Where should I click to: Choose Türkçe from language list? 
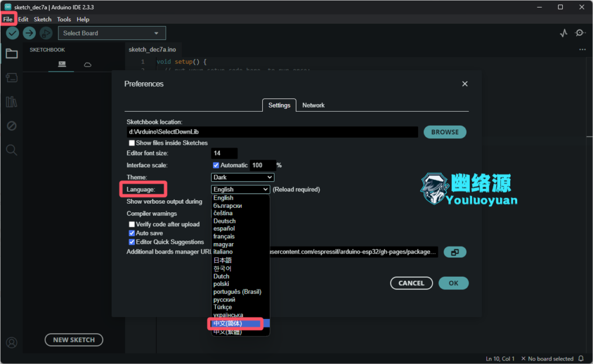tap(240, 307)
